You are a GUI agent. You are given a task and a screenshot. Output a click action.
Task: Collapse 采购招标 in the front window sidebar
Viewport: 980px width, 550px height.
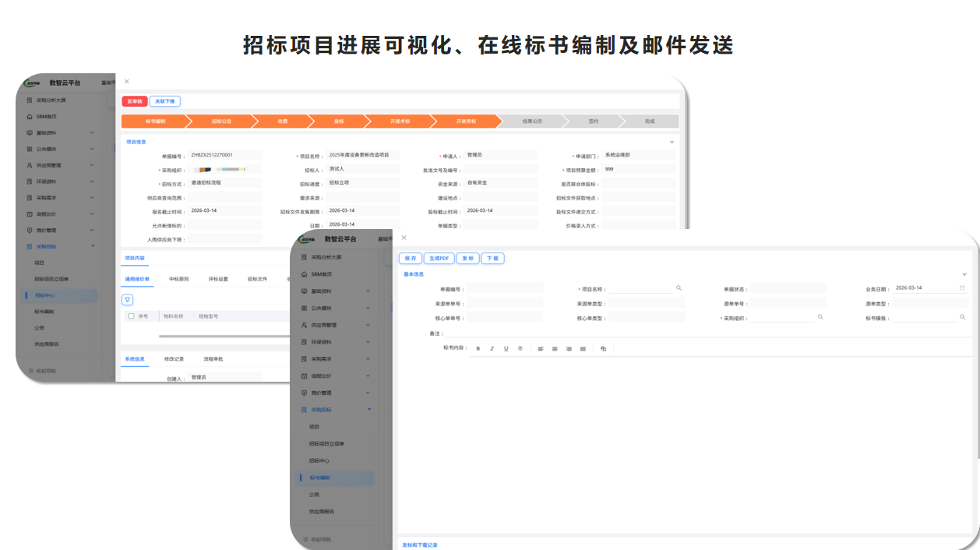[368, 409]
